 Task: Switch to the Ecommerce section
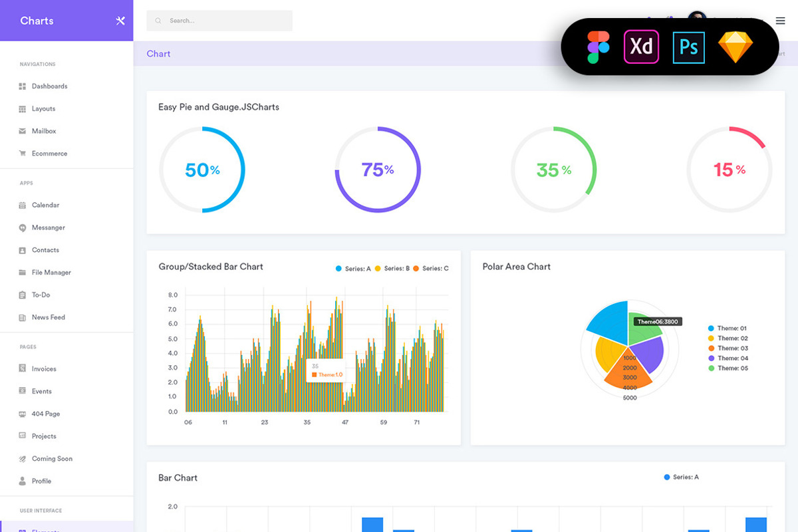point(49,153)
